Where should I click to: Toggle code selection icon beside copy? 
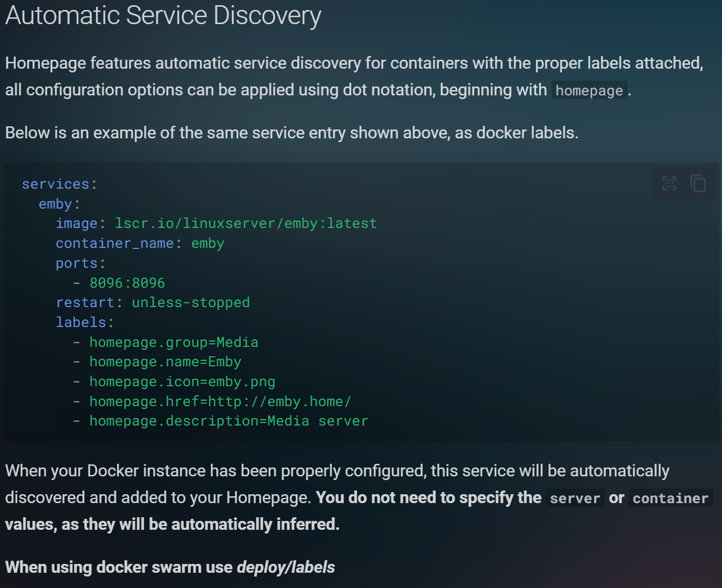(x=670, y=183)
